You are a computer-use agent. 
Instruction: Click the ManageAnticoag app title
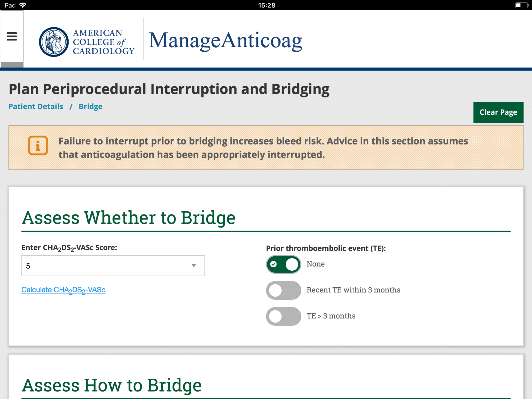(x=225, y=41)
